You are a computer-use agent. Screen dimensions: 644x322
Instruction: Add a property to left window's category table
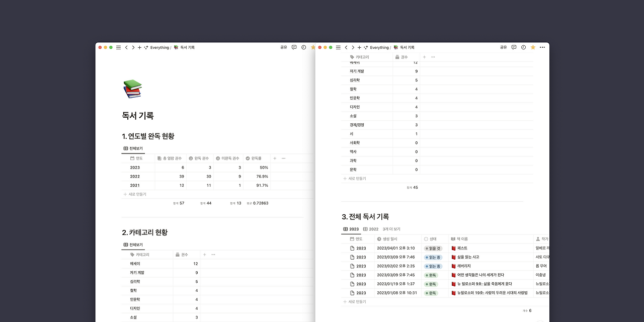tap(204, 255)
